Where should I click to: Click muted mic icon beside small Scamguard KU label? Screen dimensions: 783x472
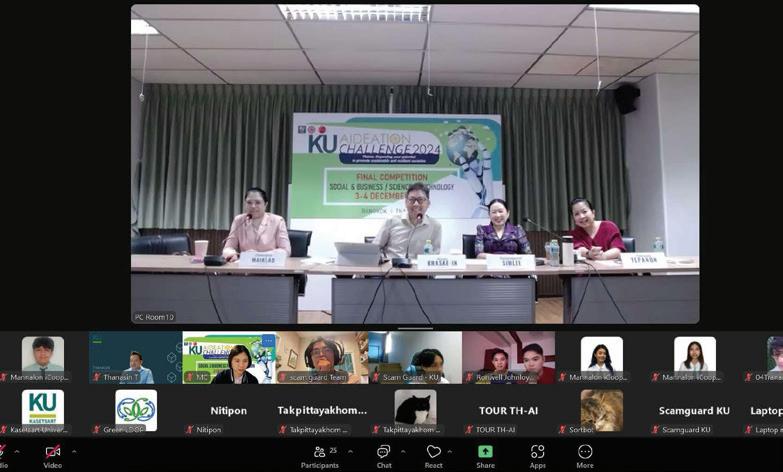pyautogui.click(x=656, y=430)
